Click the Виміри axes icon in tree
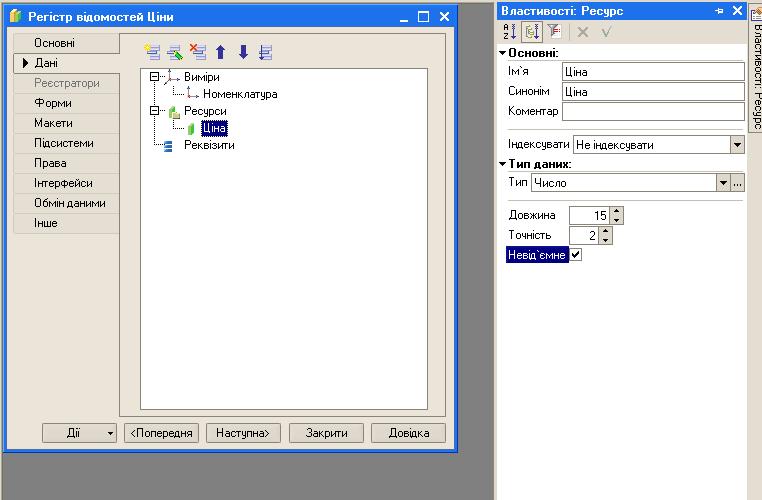The image size is (762, 500). (x=171, y=77)
